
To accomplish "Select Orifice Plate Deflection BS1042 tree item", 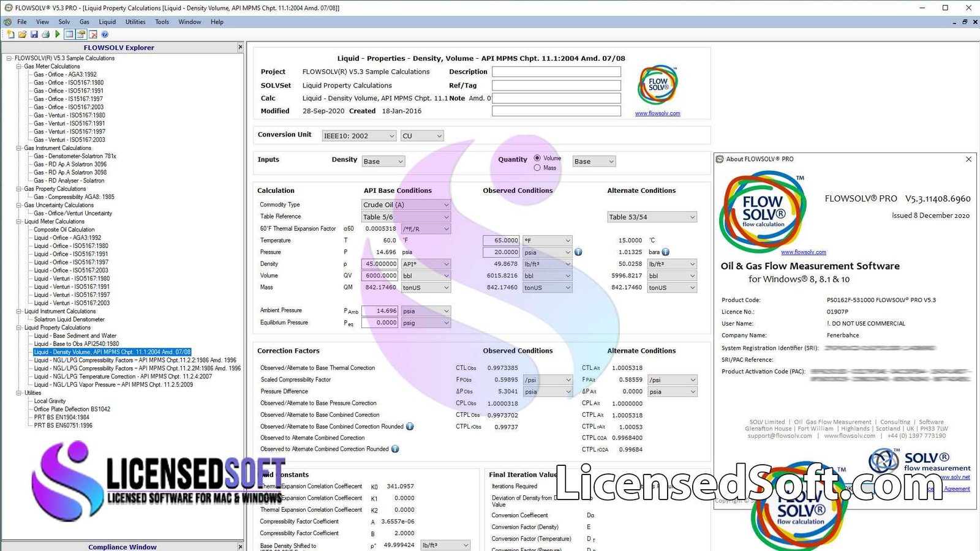I will coord(72,409).
